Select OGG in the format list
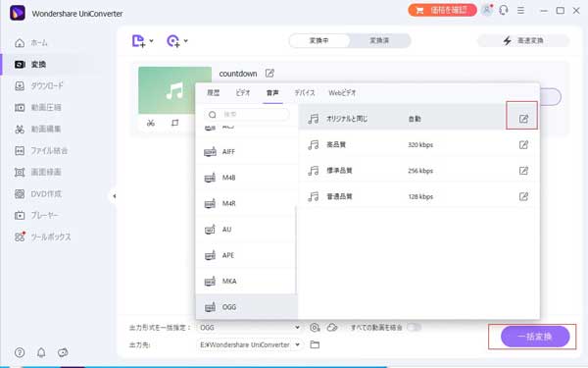This screenshot has width=588, height=368. click(x=246, y=307)
